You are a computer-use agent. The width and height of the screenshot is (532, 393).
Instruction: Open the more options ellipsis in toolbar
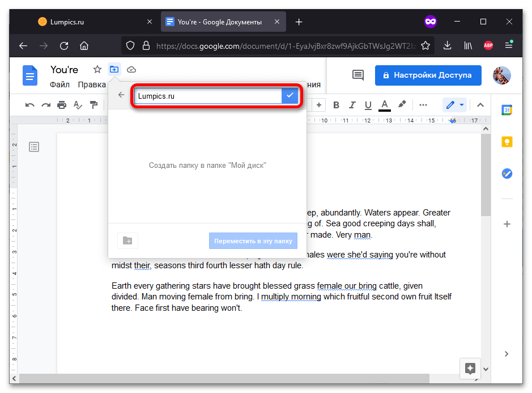coord(423,105)
